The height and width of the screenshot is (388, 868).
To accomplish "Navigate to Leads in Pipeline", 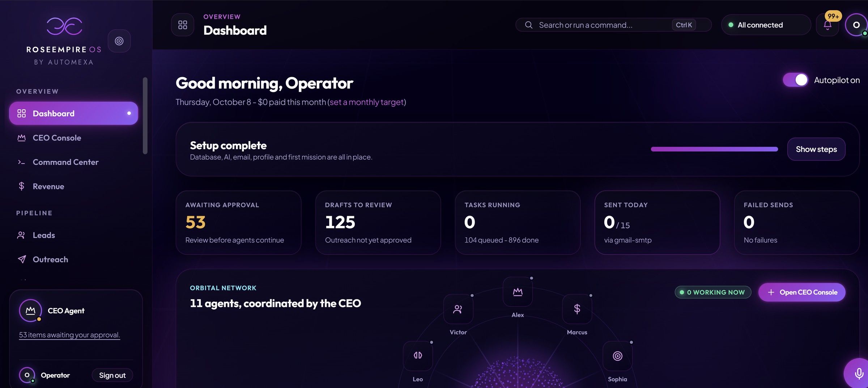I will click(73, 235).
